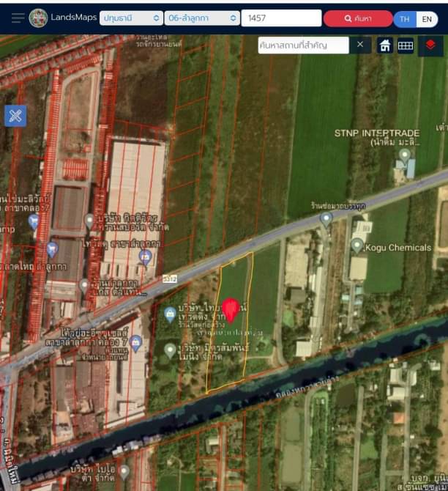This screenshot has height=491, width=448.
Task: Select the blue measuring tools icon
Action: pos(15,117)
